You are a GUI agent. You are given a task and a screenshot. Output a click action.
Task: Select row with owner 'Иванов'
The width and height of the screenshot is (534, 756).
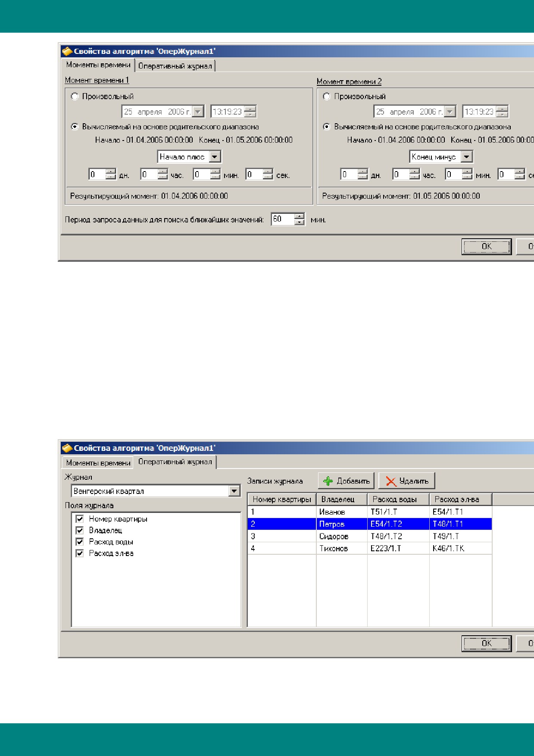coord(370,512)
